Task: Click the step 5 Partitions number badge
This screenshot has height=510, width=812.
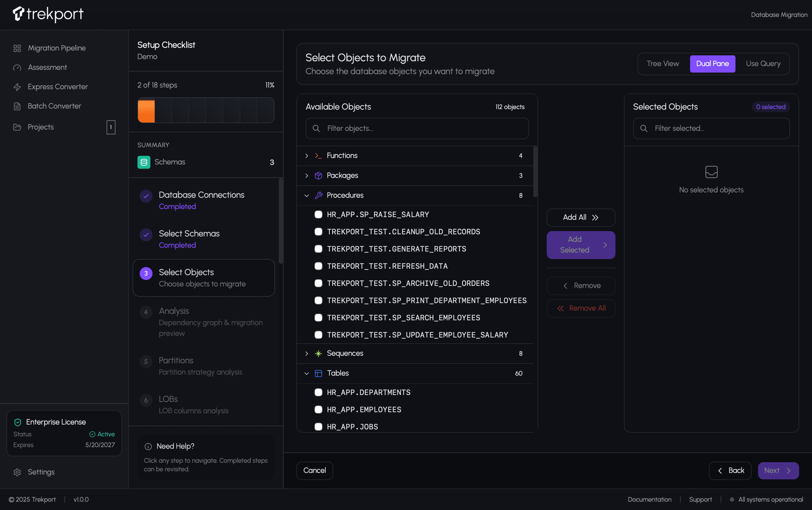Action: click(x=146, y=362)
